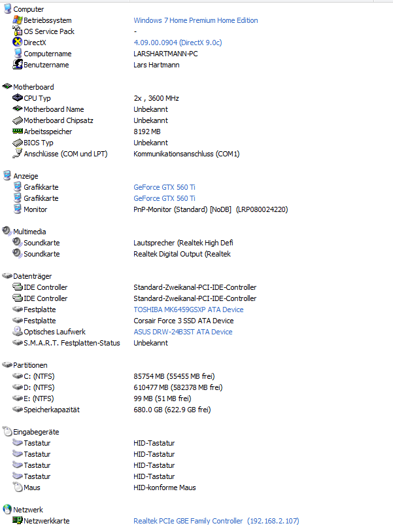Click the Arbeitsspeicher RAM icon

point(17,131)
